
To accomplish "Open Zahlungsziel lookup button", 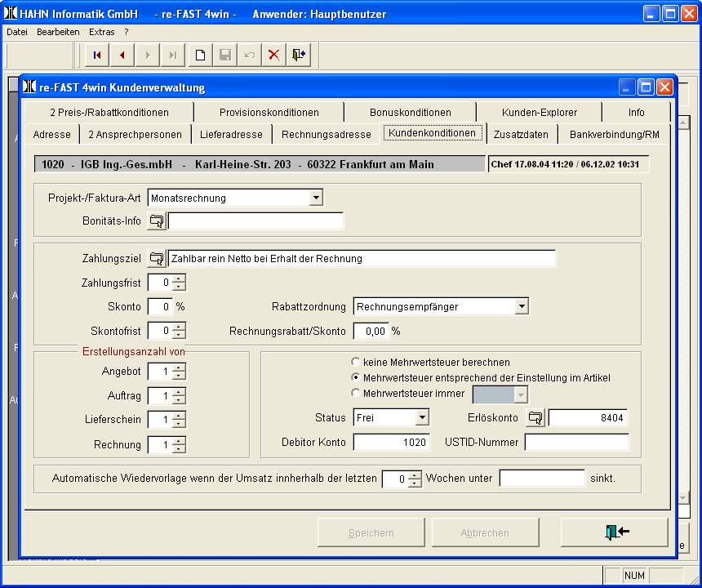I will tap(157, 258).
